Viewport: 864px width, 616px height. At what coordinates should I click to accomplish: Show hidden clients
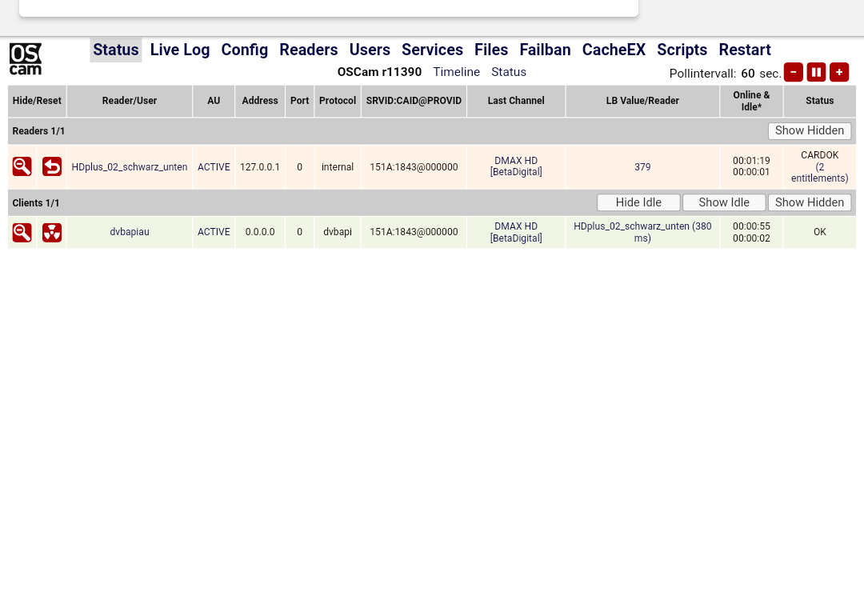(x=809, y=202)
